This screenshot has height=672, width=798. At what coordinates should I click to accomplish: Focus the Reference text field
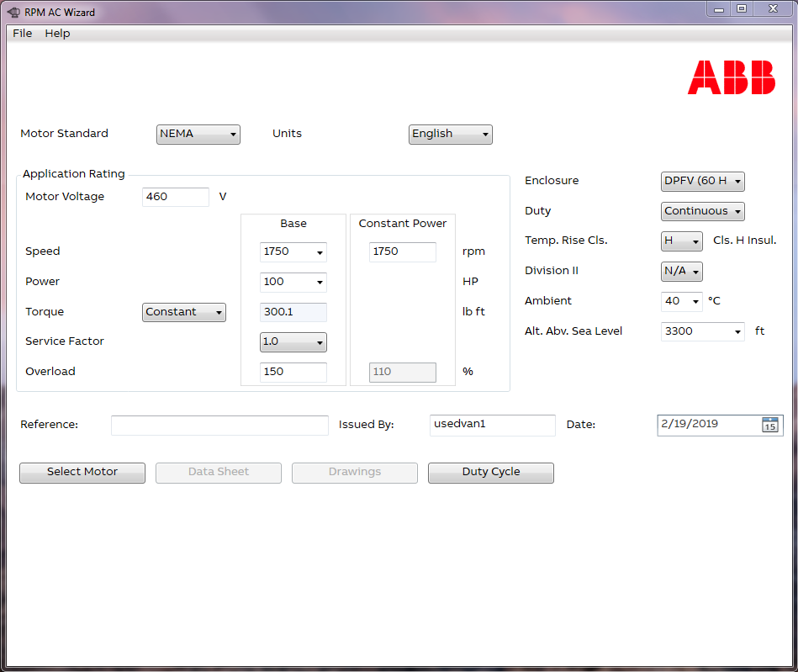coord(219,426)
